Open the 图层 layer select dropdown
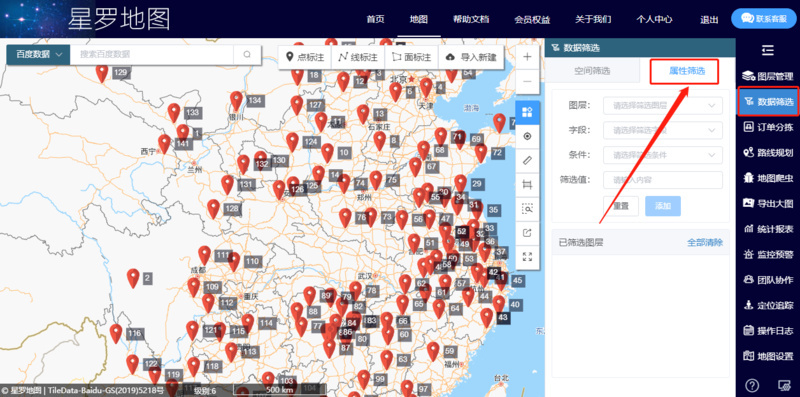Screen dimensions: 800x397 [662, 106]
